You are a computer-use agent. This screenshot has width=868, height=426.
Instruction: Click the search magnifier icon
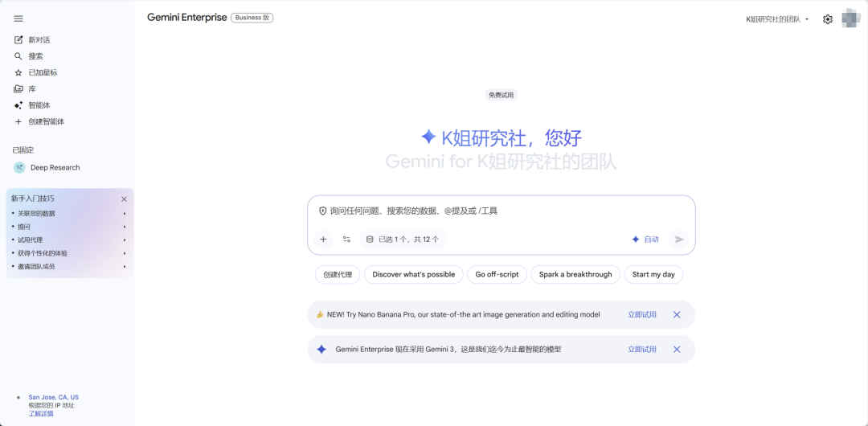pyautogui.click(x=18, y=56)
